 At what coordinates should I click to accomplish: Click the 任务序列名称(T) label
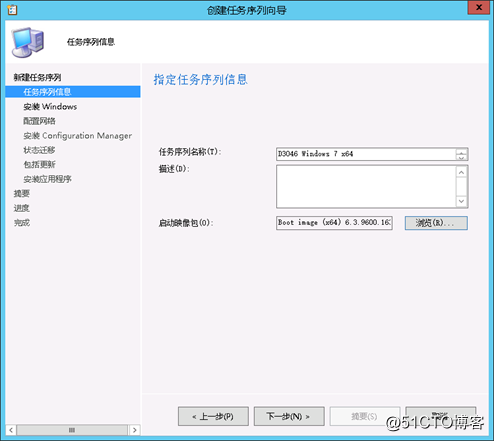coord(190,152)
